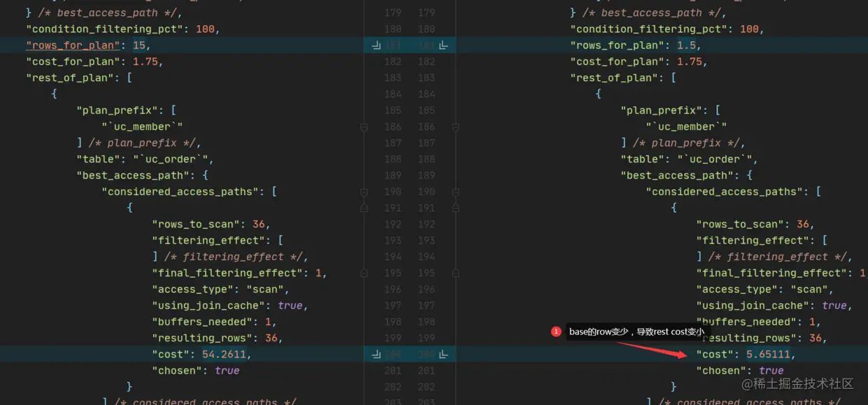This screenshot has height=405, width=868.
Task: Click "considered_access_paths": [ in right pane
Action: point(733,192)
